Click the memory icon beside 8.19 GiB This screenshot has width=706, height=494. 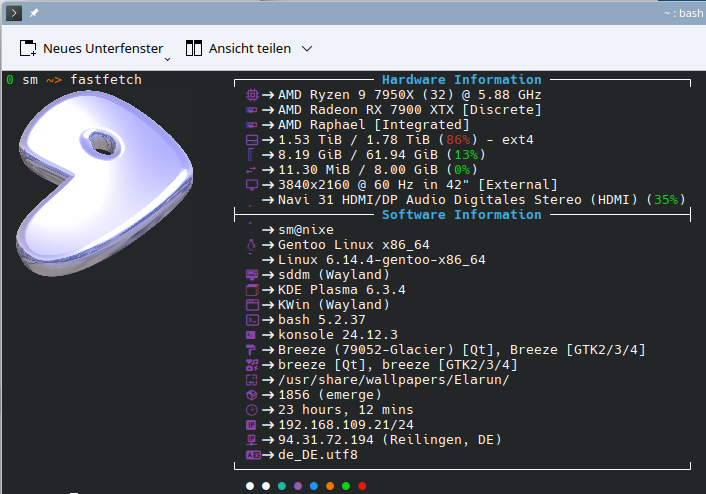click(x=251, y=155)
